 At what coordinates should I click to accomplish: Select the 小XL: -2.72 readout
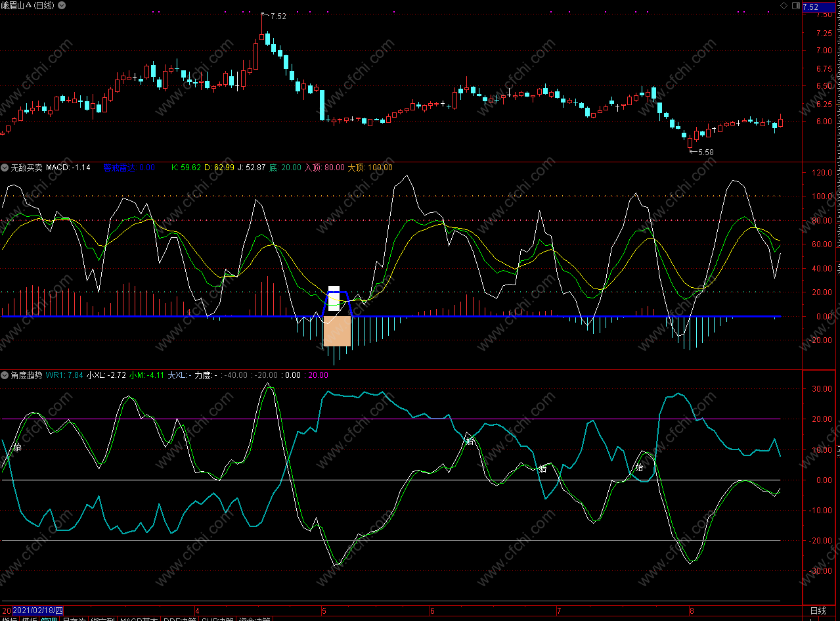[x=106, y=375]
